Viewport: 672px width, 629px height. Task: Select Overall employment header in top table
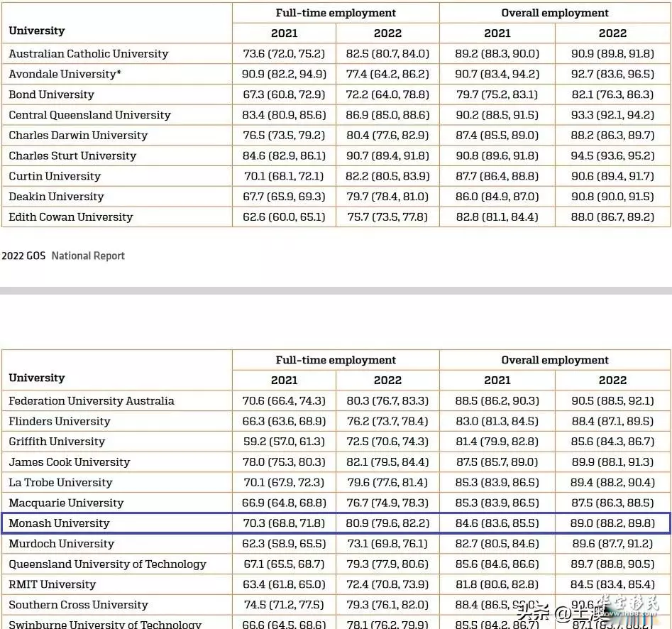click(555, 13)
